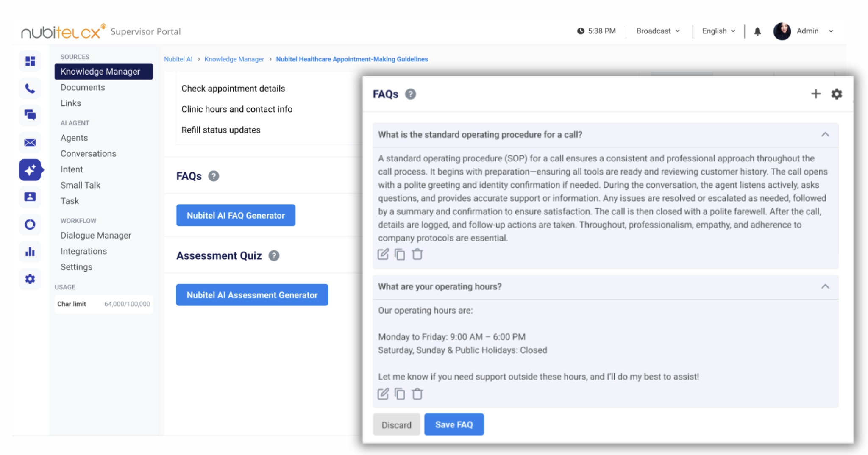The image size is (868, 455).
Task: Click the dashboard grid sidebar icon
Action: click(x=30, y=61)
